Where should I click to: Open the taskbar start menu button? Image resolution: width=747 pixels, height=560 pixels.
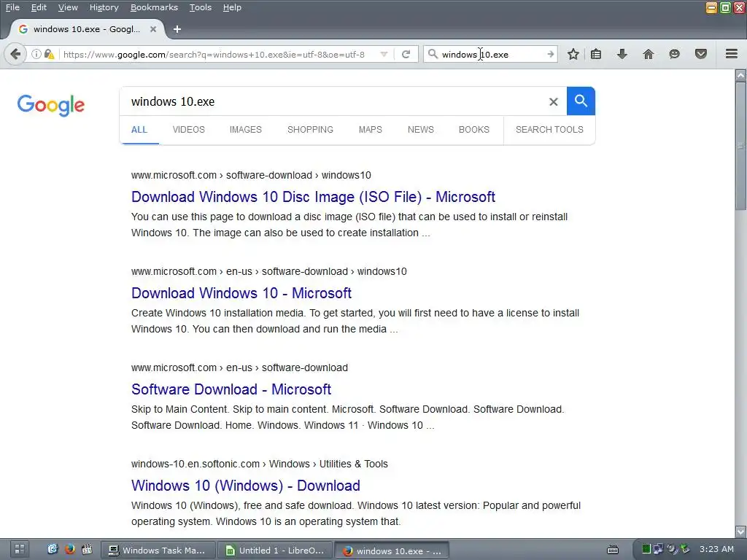pos(19,550)
